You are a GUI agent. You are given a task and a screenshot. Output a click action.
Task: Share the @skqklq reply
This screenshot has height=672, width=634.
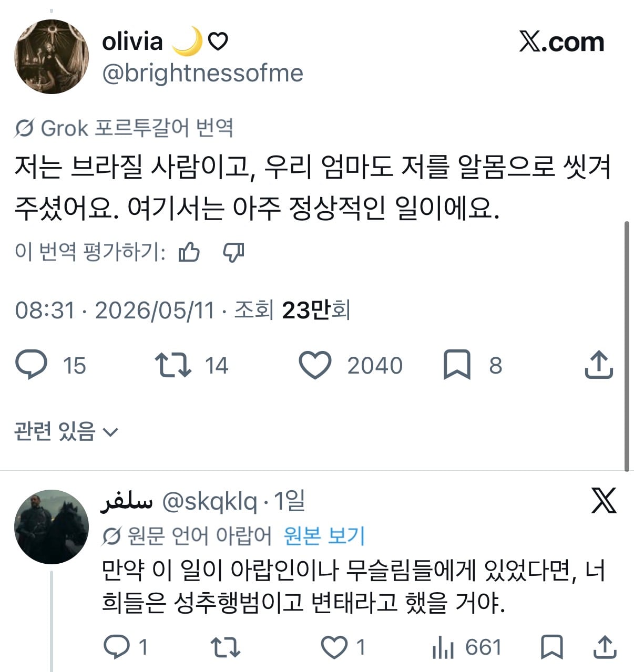(x=605, y=647)
